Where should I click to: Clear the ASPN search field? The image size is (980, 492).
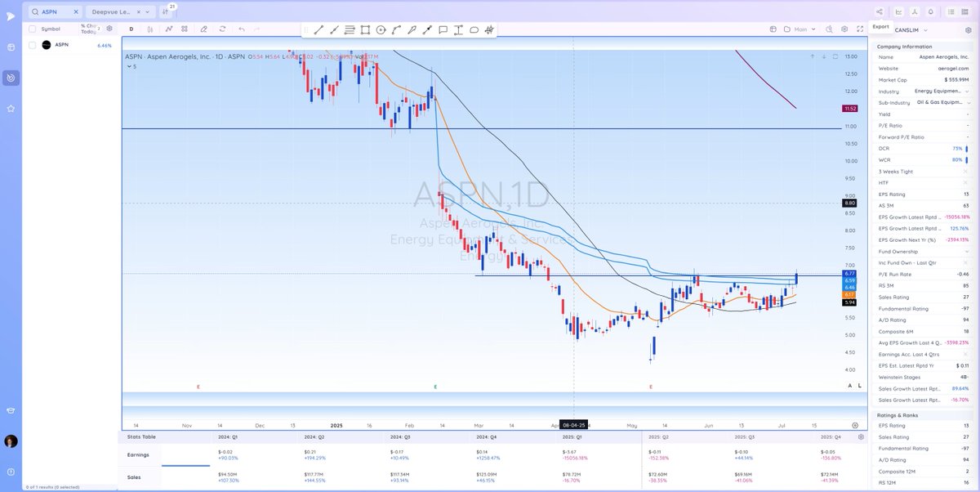[76, 12]
